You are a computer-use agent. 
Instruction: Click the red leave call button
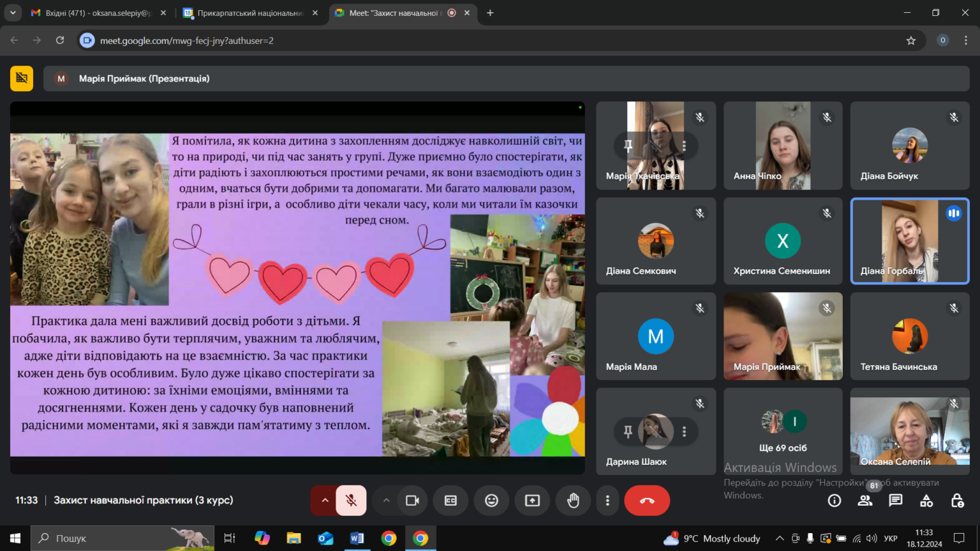coord(647,501)
